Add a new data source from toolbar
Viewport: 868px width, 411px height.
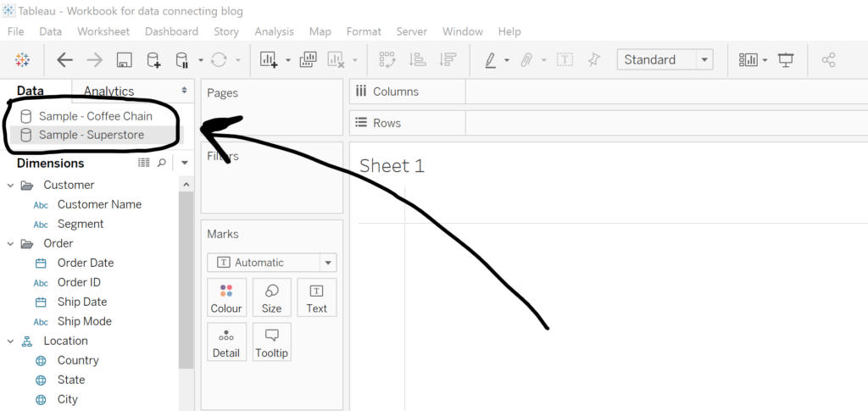click(153, 59)
